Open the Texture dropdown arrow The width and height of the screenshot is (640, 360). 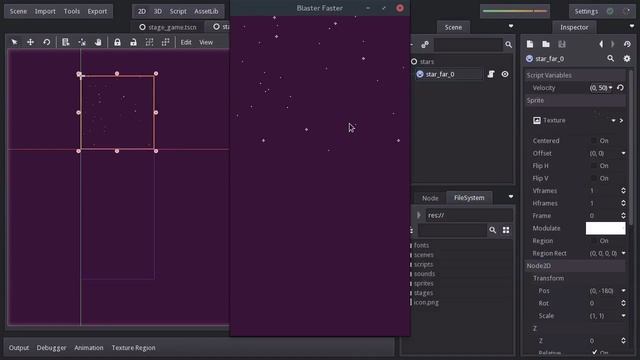pyautogui.click(x=613, y=120)
